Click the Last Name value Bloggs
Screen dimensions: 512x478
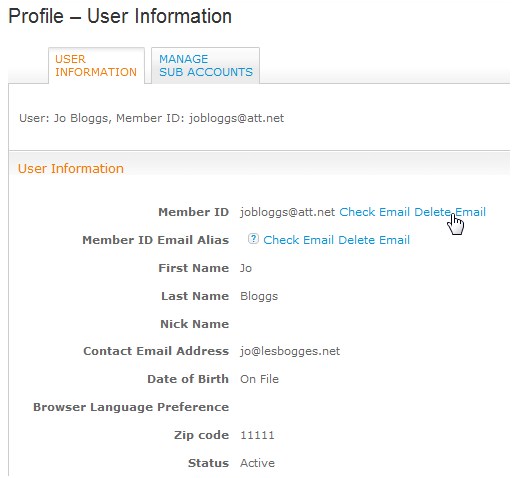click(259, 296)
